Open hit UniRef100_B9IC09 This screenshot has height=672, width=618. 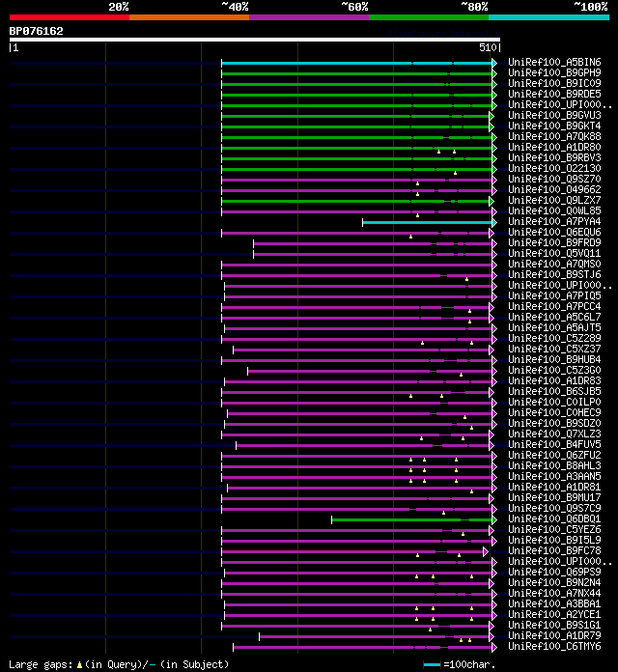(x=554, y=84)
